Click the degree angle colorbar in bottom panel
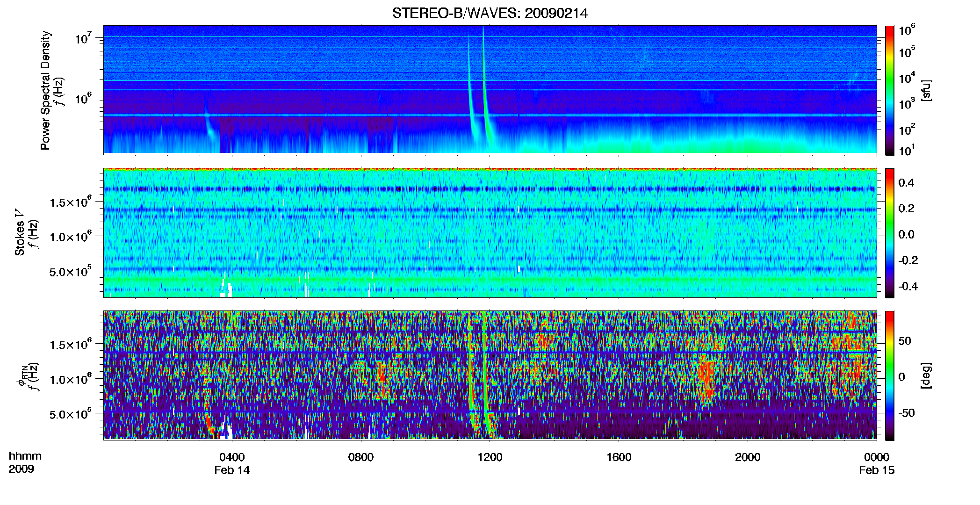This screenshot has width=980, height=505. 890,375
